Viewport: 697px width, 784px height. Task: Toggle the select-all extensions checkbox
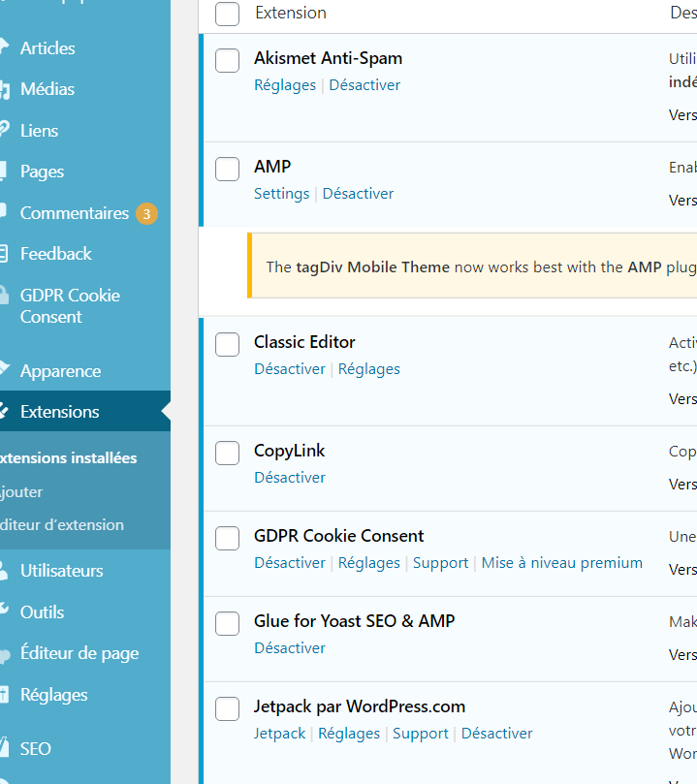(x=227, y=14)
